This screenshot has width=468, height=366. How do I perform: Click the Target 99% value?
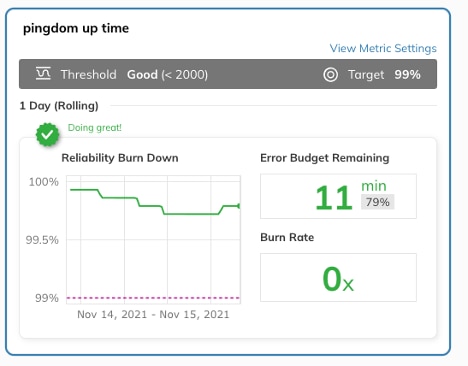[407, 74]
